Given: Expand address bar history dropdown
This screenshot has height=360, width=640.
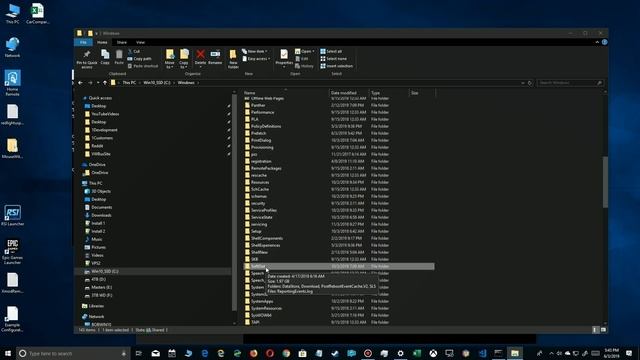Looking at the screenshot, I should coord(523,83).
